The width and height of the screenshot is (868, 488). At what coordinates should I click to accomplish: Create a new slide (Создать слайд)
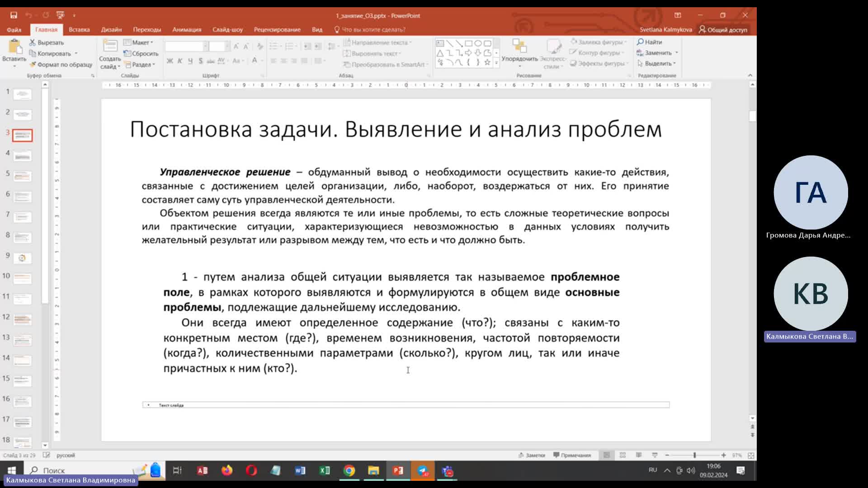[110, 54]
